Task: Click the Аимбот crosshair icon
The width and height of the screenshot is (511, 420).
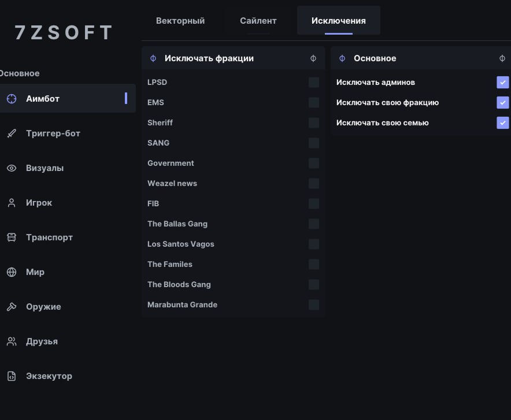Action: click(12, 99)
